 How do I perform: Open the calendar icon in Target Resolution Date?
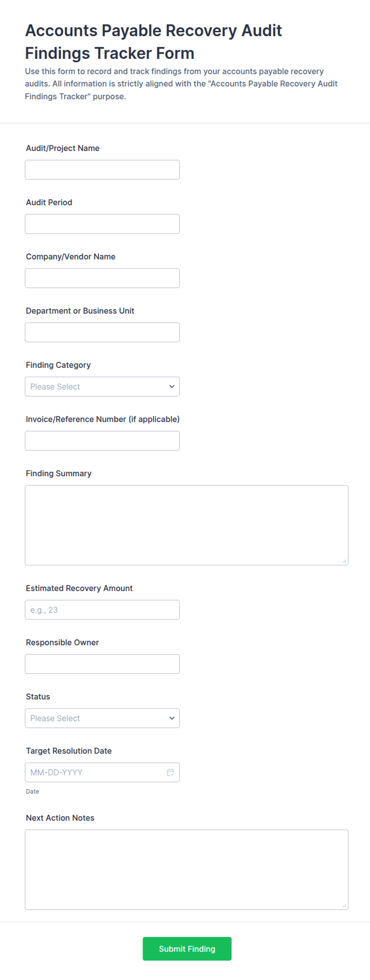coord(170,772)
